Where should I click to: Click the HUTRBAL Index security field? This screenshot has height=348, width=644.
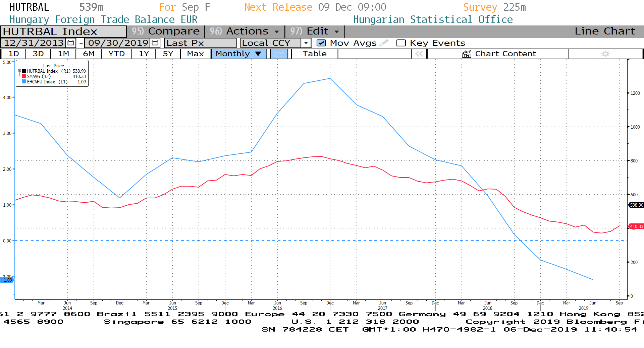click(64, 31)
